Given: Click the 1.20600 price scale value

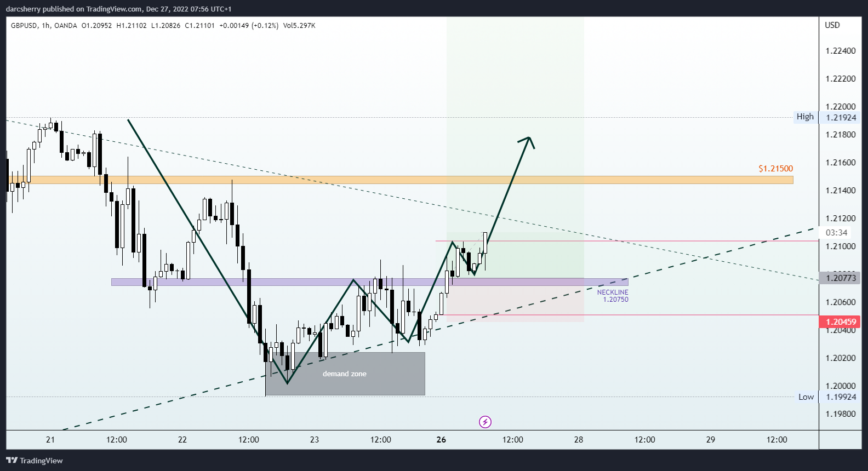Looking at the screenshot, I should (x=841, y=302).
